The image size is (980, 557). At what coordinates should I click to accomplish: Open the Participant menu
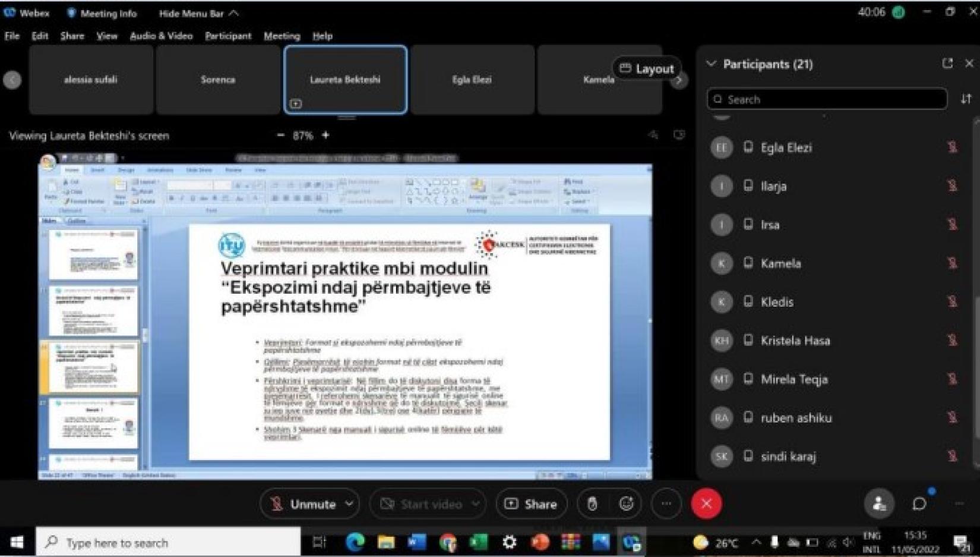(228, 36)
